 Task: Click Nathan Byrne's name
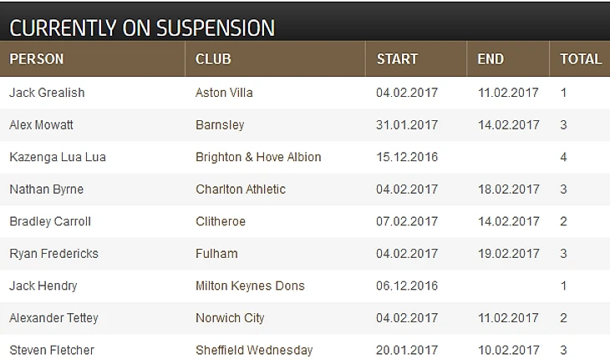point(46,190)
